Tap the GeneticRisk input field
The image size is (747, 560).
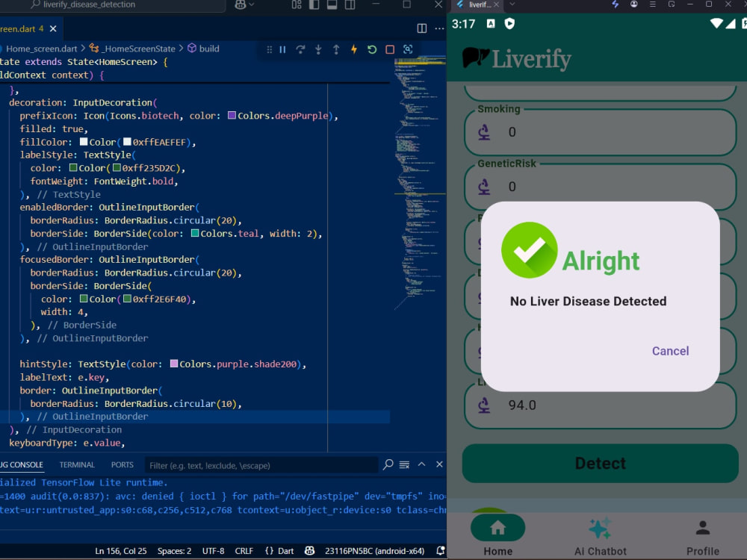click(601, 187)
